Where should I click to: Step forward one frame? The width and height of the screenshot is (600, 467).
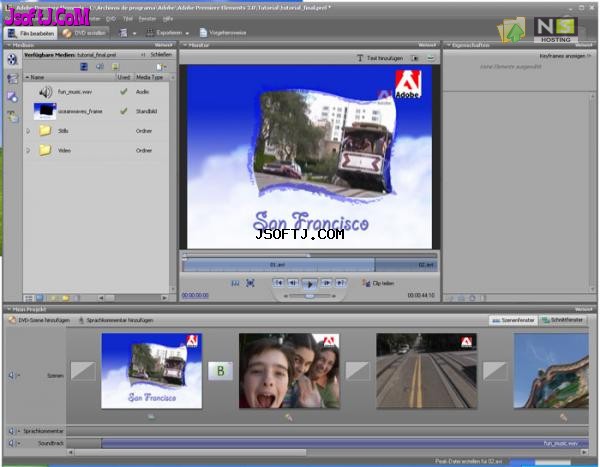(x=326, y=283)
